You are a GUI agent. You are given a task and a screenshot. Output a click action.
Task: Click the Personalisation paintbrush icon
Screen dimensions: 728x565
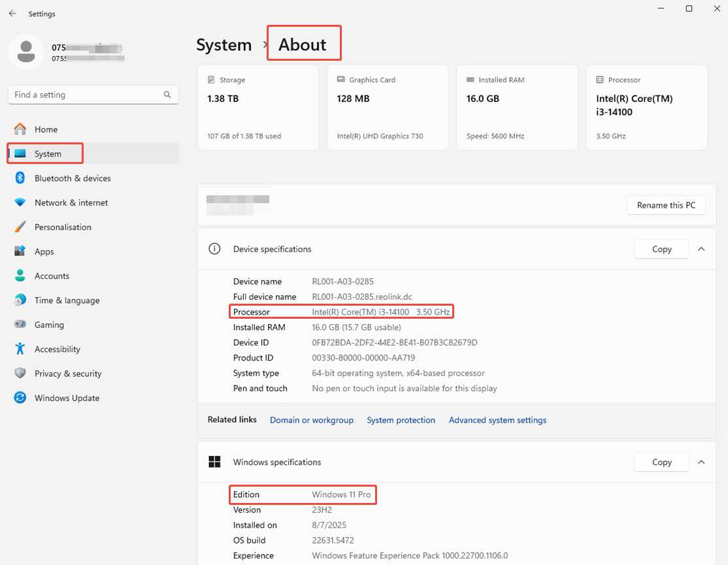[20, 227]
